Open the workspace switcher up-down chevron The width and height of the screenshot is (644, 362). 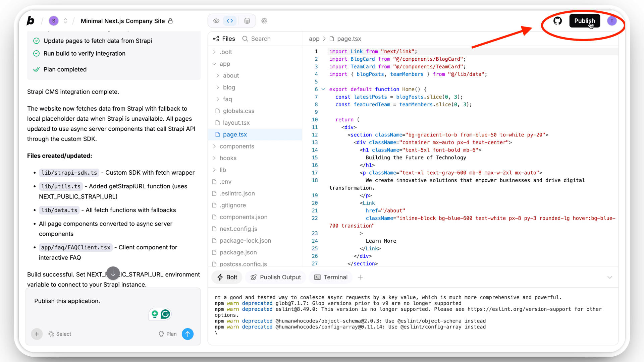click(x=65, y=21)
